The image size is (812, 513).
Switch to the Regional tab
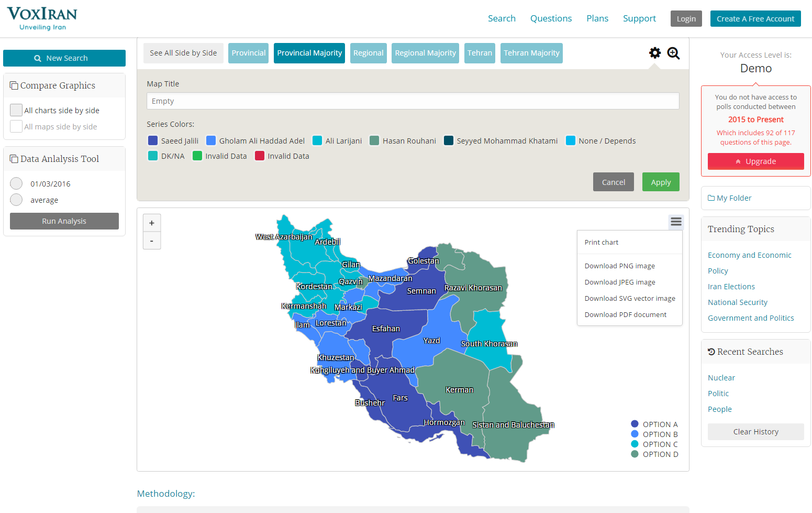pos(369,53)
